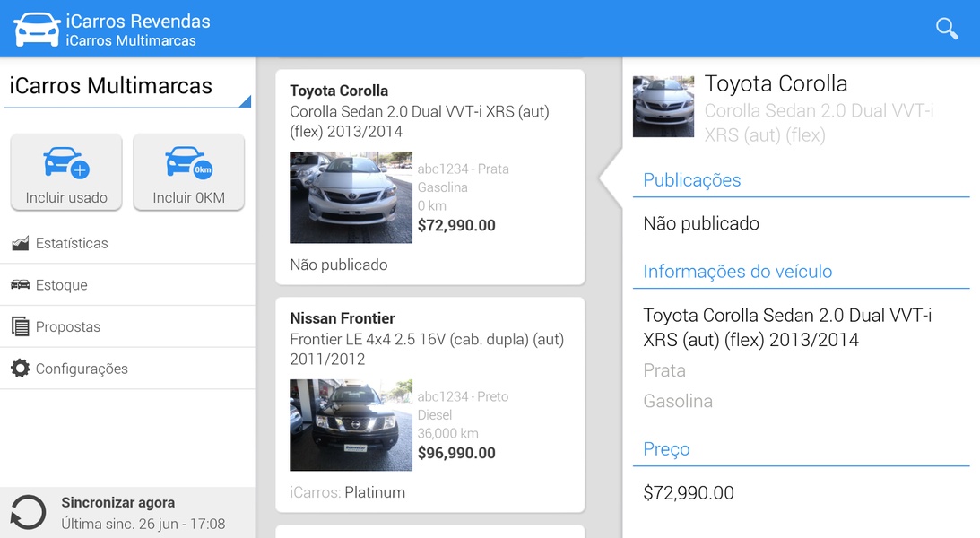The width and height of the screenshot is (980, 538).
Task: Click the Corolla thumbnail in detail panel
Action: click(663, 107)
